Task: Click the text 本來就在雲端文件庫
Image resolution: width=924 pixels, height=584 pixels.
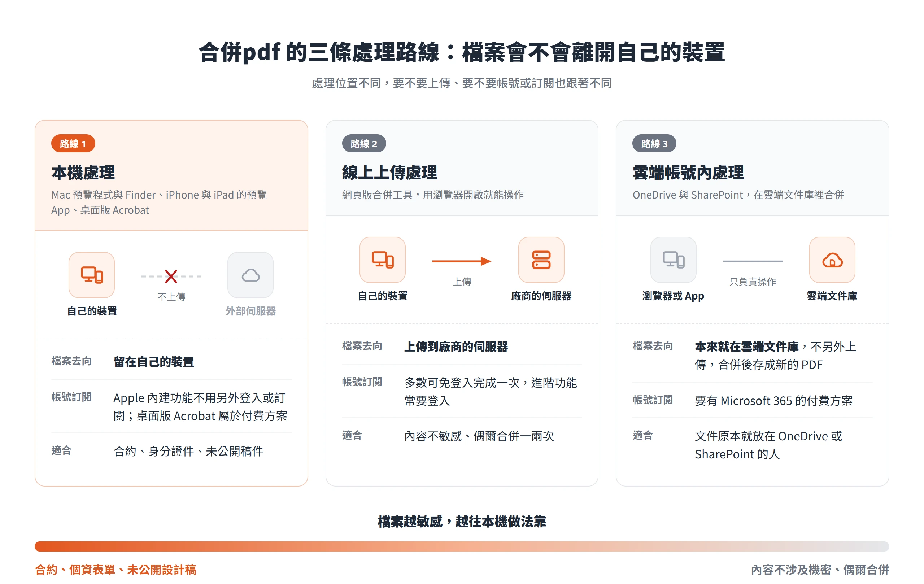Action: coord(747,347)
